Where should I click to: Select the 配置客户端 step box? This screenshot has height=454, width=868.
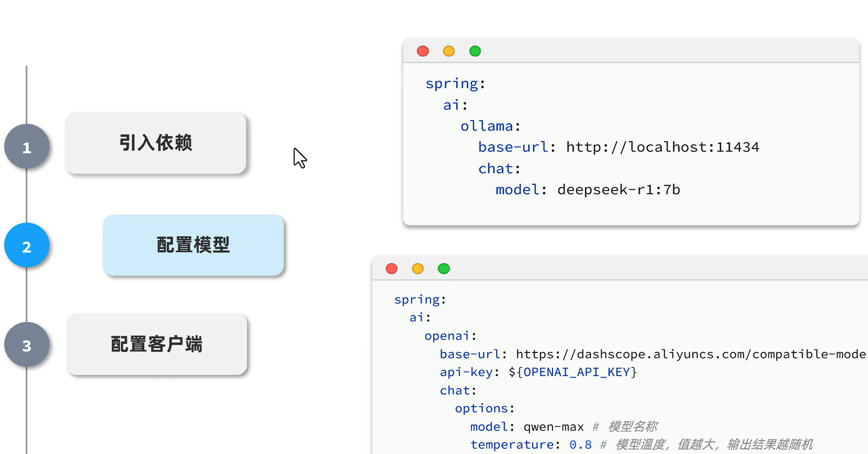click(157, 344)
